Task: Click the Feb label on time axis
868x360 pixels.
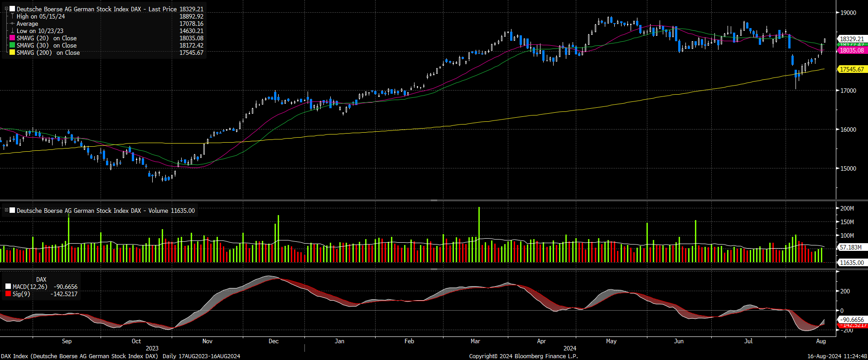Action: [409, 341]
